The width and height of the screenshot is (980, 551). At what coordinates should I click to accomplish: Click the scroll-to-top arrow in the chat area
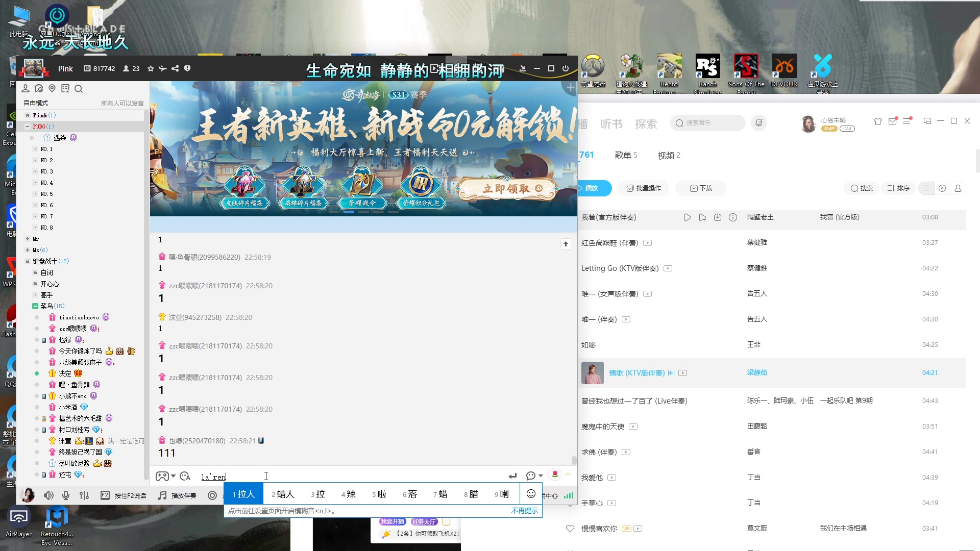(x=566, y=244)
